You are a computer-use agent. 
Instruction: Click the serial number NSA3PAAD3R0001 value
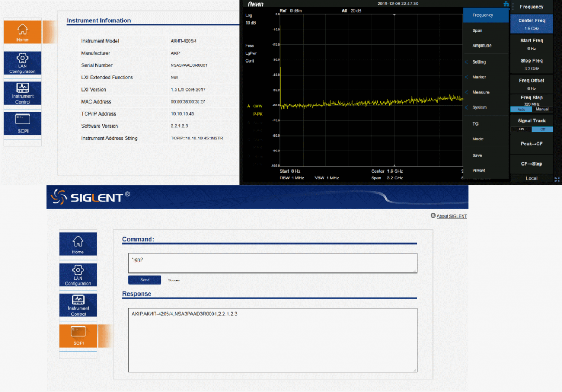point(189,65)
